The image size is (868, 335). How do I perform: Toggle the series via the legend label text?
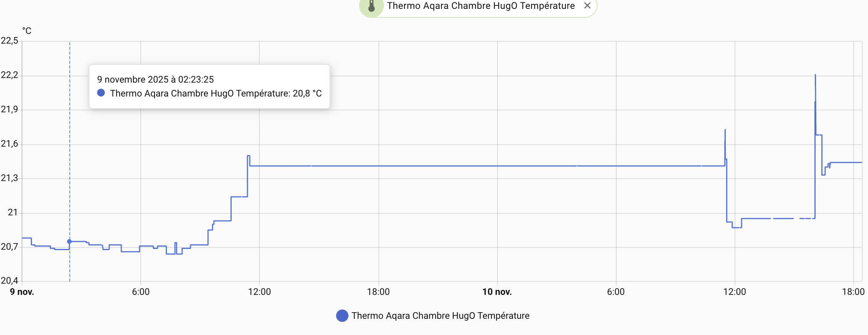click(x=440, y=316)
